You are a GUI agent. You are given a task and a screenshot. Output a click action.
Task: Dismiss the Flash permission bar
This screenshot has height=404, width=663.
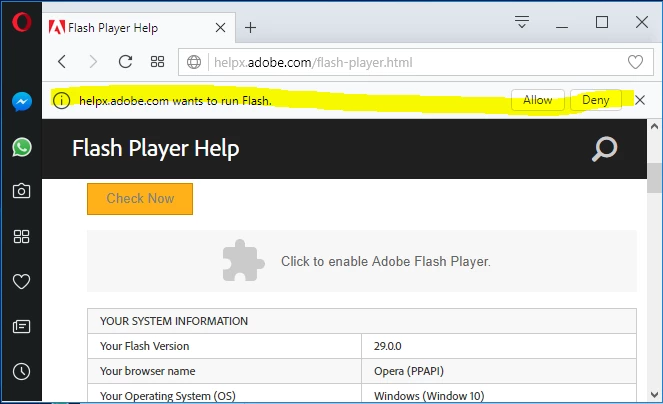(x=640, y=100)
